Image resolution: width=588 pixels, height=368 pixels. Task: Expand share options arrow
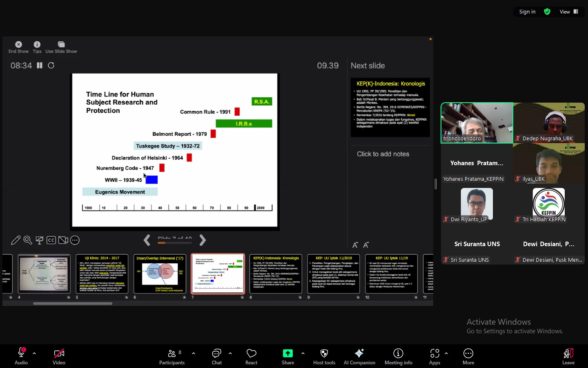(303, 353)
